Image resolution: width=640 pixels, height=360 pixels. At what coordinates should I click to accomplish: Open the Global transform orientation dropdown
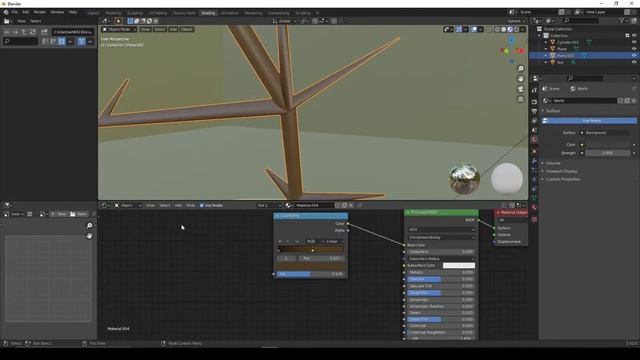coord(284,21)
